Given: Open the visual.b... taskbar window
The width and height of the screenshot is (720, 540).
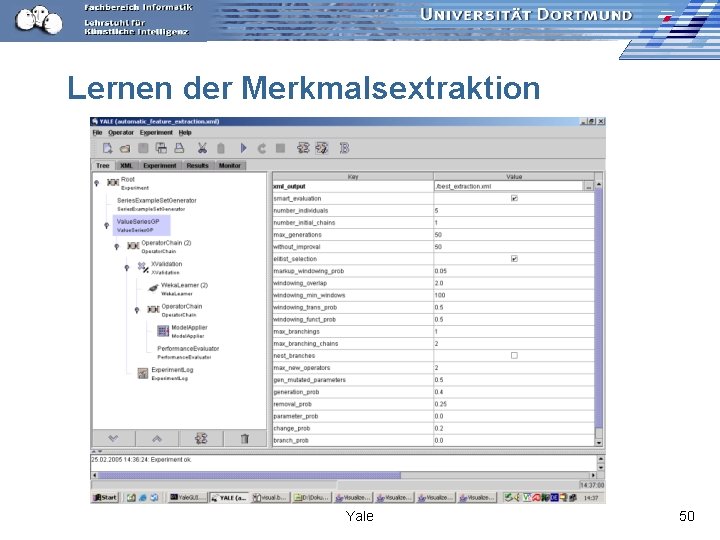Looking at the screenshot, I should tap(270, 498).
